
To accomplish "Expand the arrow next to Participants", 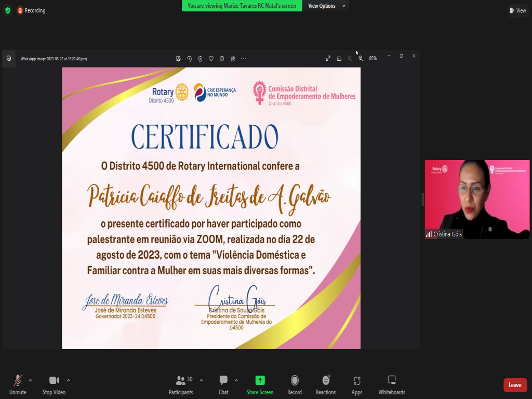I will coord(202,380).
